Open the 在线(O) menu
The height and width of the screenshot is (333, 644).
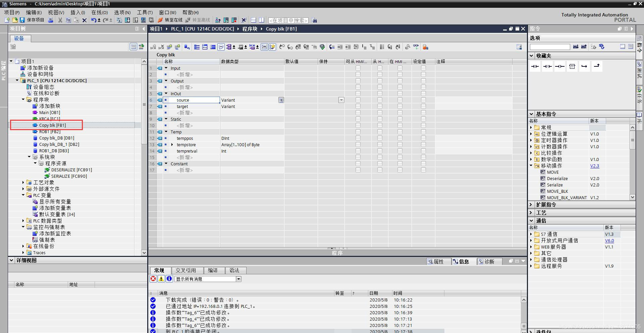[100, 12]
